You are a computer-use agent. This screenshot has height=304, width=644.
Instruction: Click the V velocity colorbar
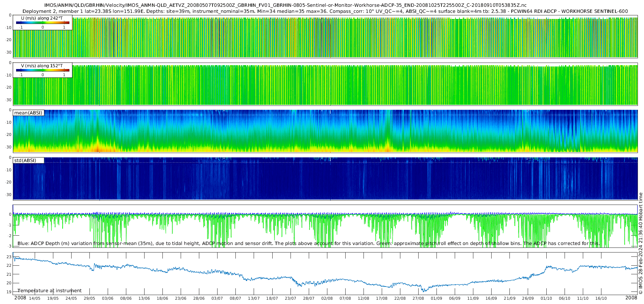coord(43,70)
